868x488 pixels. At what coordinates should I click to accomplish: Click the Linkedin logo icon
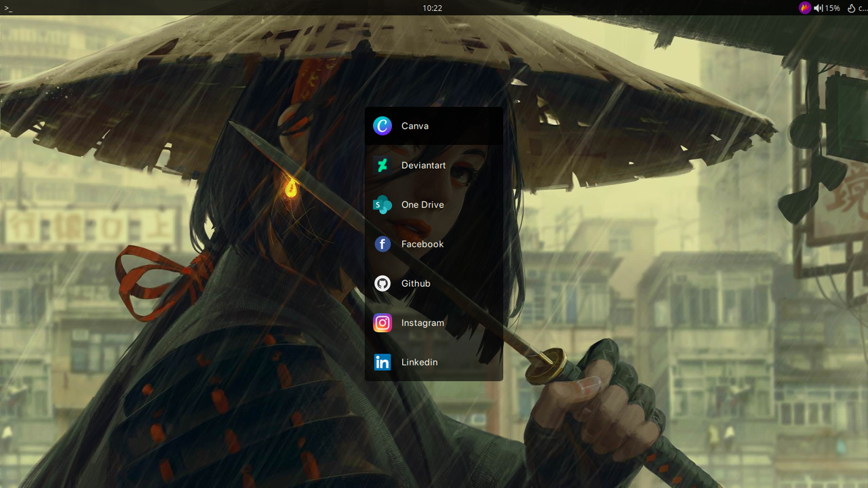[382, 362]
